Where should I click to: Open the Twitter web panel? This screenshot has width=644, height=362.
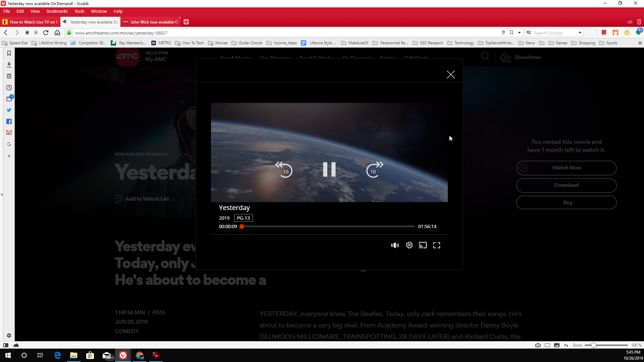click(x=9, y=110)
